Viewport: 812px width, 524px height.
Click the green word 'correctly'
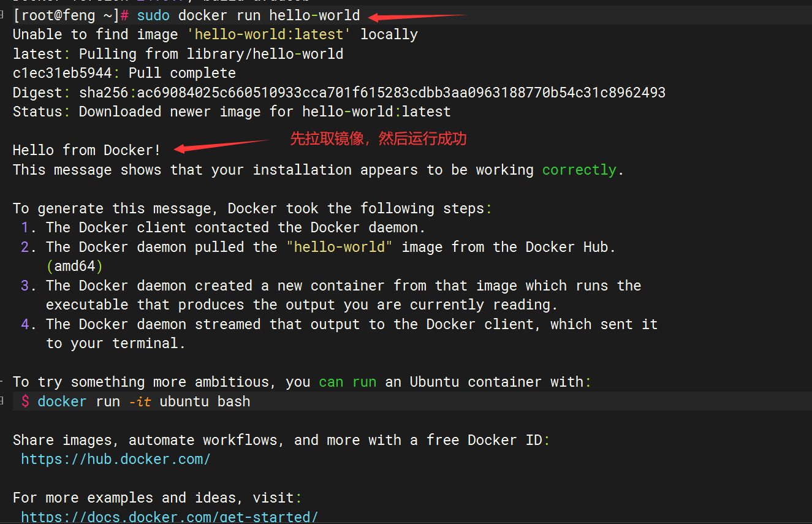coord(579,170)
